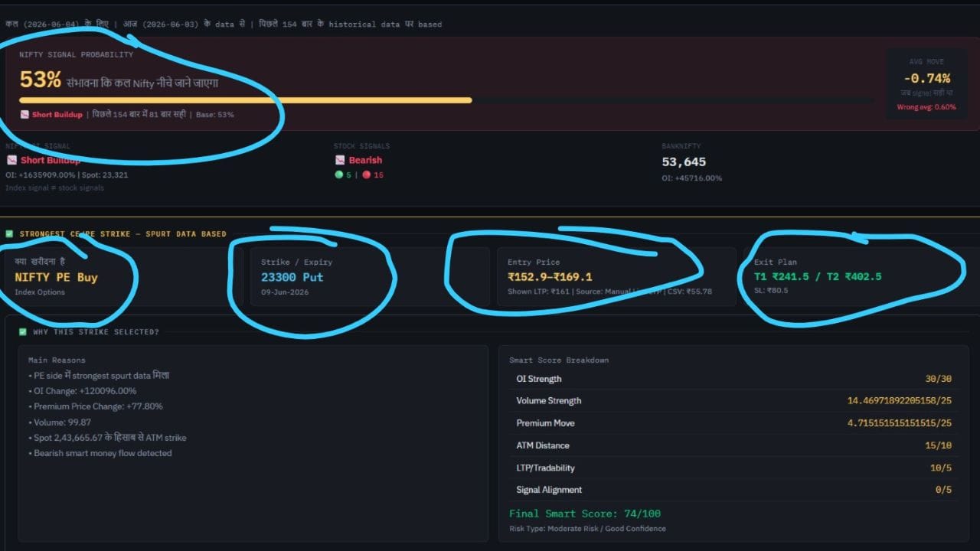Select the large '53%' probability value

click(40, 80)
